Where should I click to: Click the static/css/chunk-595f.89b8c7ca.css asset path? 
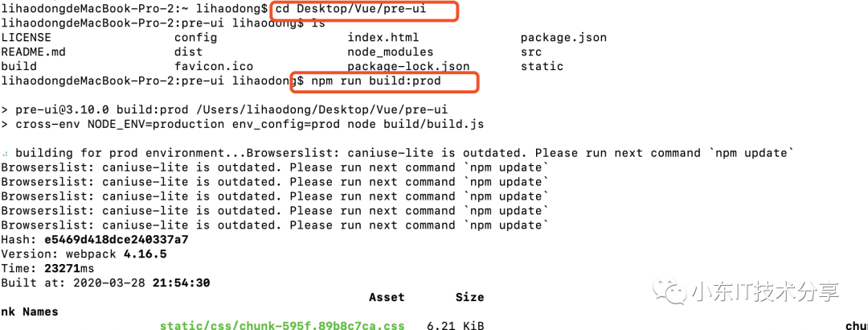coord(282,326)
